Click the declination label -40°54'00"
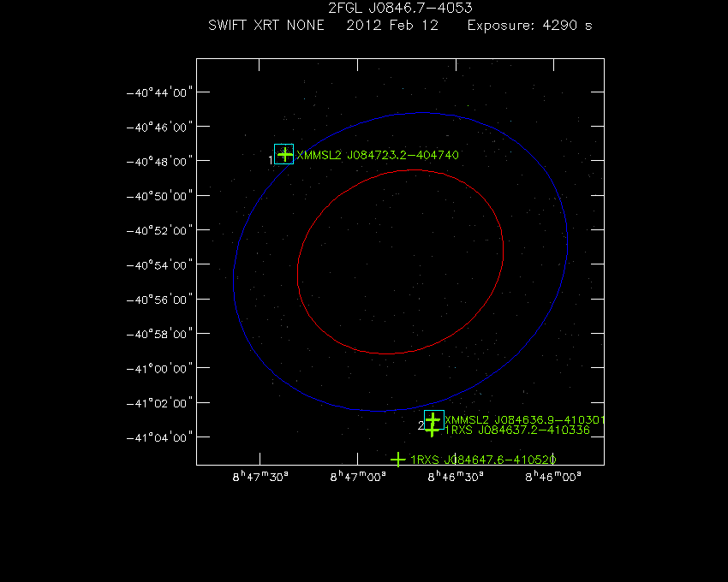The height and width of the screenshot is (582, 728). point(159,265)
